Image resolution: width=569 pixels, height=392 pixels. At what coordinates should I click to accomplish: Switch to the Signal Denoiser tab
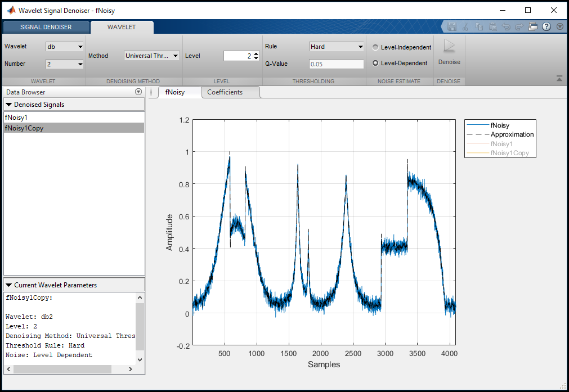(46, 27)
